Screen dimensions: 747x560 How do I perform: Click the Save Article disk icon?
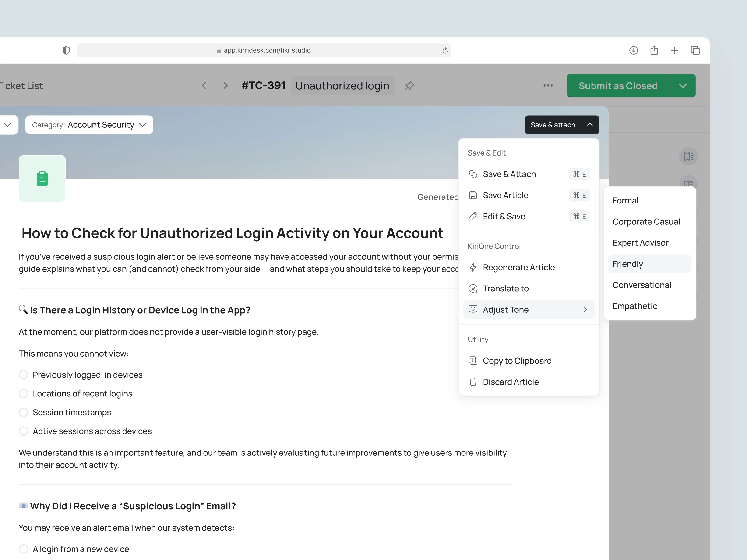coord(473,195)
